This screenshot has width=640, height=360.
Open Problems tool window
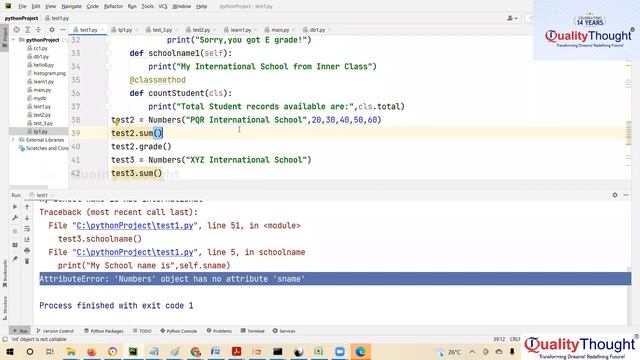[219, 331]
